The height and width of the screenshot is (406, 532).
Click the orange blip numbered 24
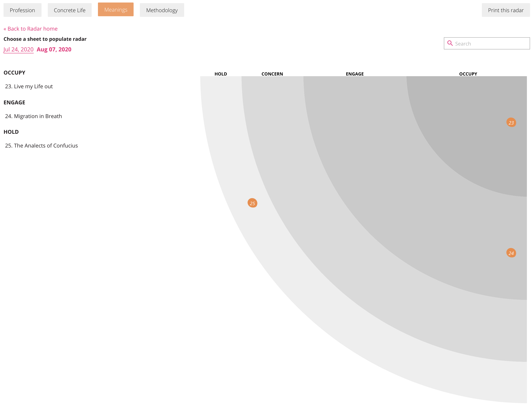click(511, 253)
